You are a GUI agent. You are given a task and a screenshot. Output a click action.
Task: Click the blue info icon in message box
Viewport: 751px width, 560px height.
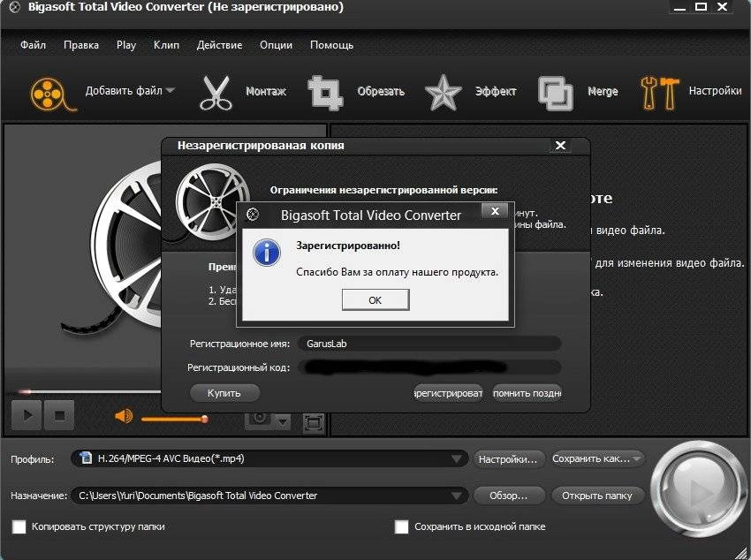pos(267,253)
